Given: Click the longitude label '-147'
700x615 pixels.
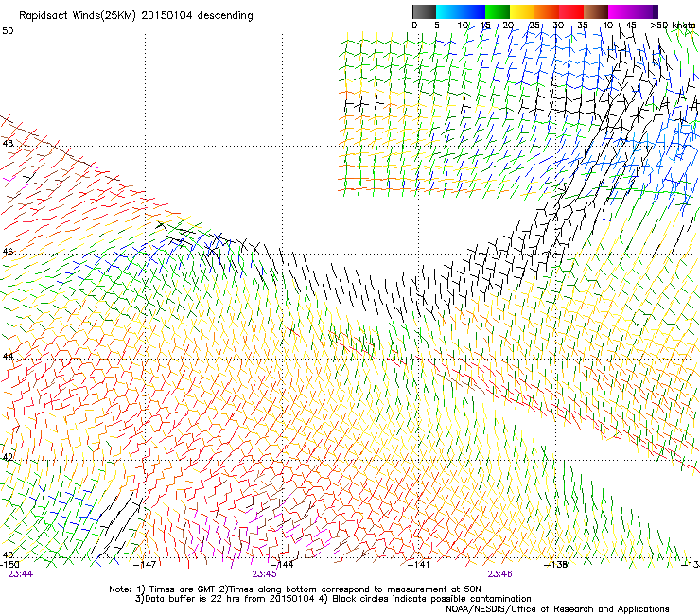Looking at the screenshot, I should point(145,565).
